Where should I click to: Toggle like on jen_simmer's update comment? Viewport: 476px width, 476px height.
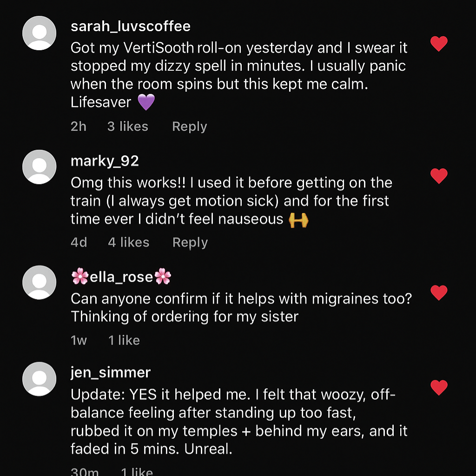439,387
